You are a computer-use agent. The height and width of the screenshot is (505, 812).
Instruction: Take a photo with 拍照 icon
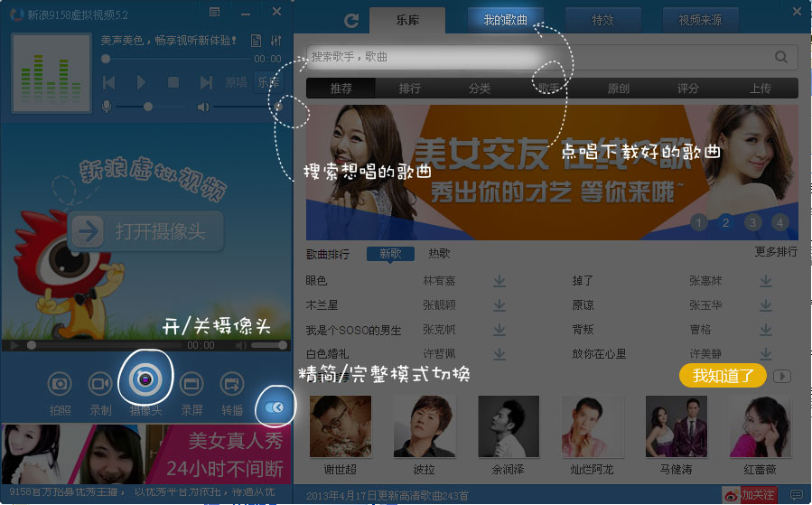tap(60, 384)
